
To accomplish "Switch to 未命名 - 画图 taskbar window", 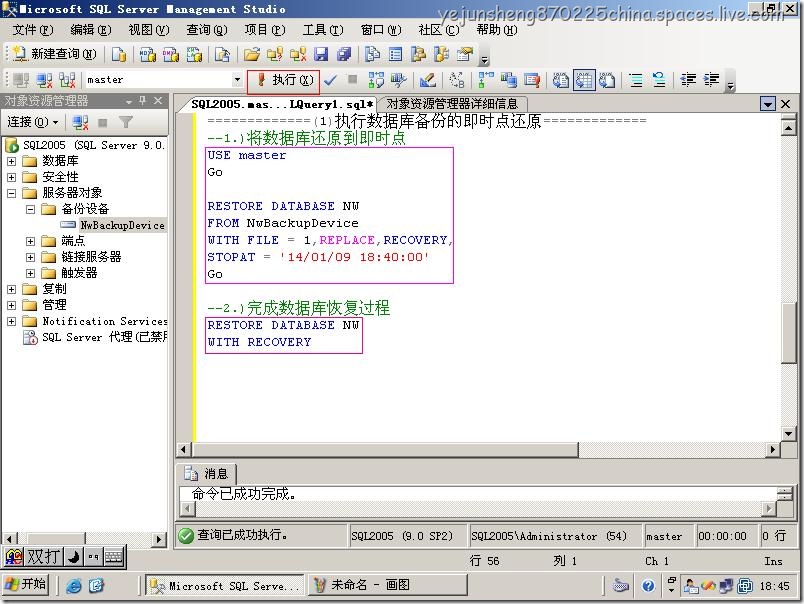I will pos(387,585).
